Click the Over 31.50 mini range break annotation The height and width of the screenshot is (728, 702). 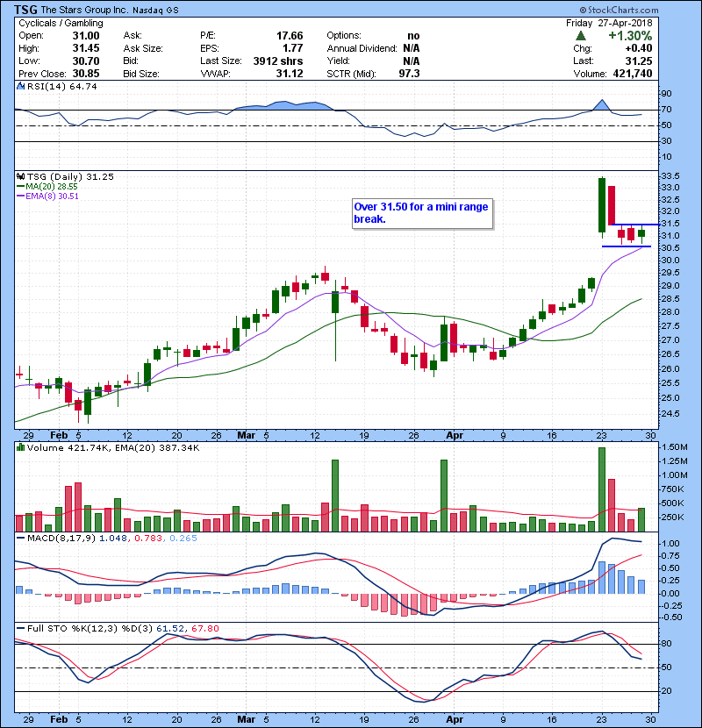pyautogui.click(x=422, y=213)
